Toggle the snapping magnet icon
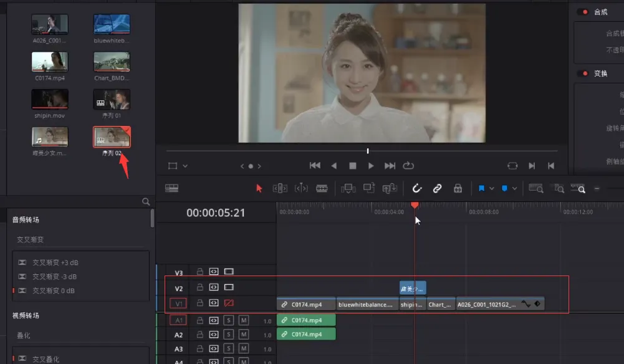This screenshot has height=364, width=624. click(x=417, y=188)
